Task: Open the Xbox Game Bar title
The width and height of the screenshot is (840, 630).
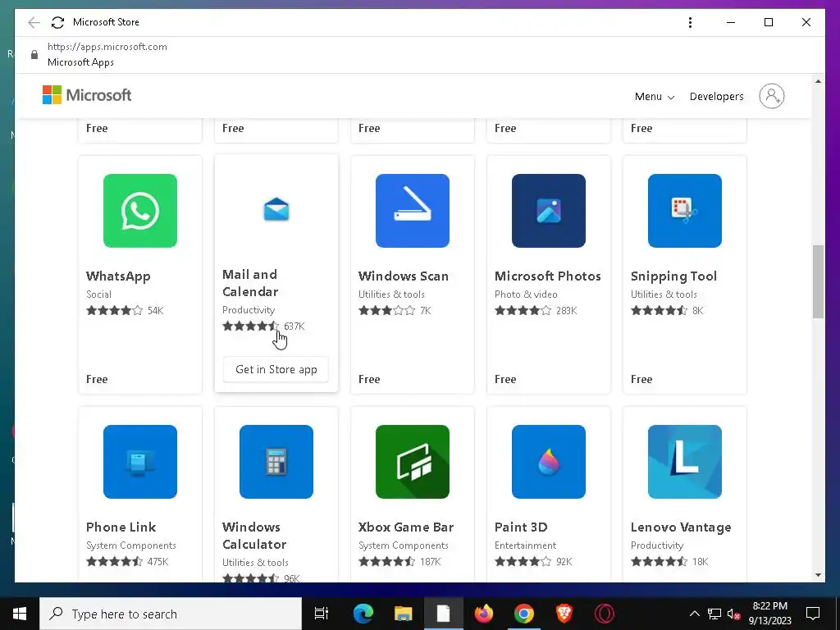Action: (406, 527)
